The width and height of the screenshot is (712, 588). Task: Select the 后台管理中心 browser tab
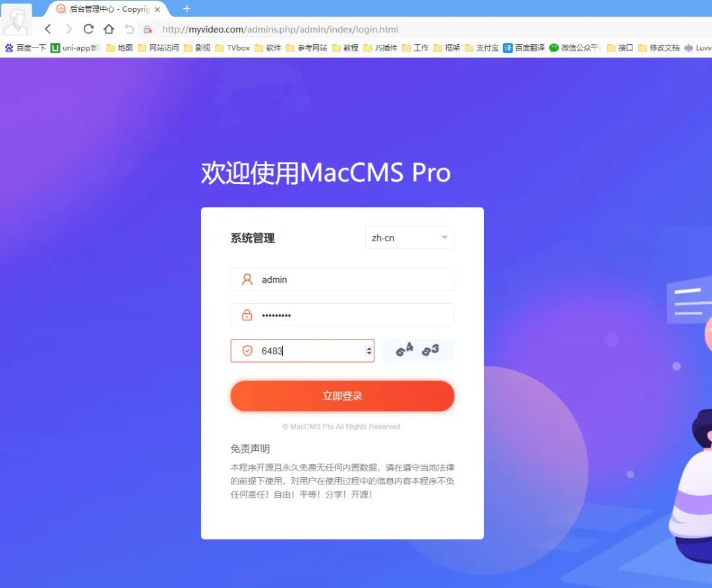click(109, 9)
